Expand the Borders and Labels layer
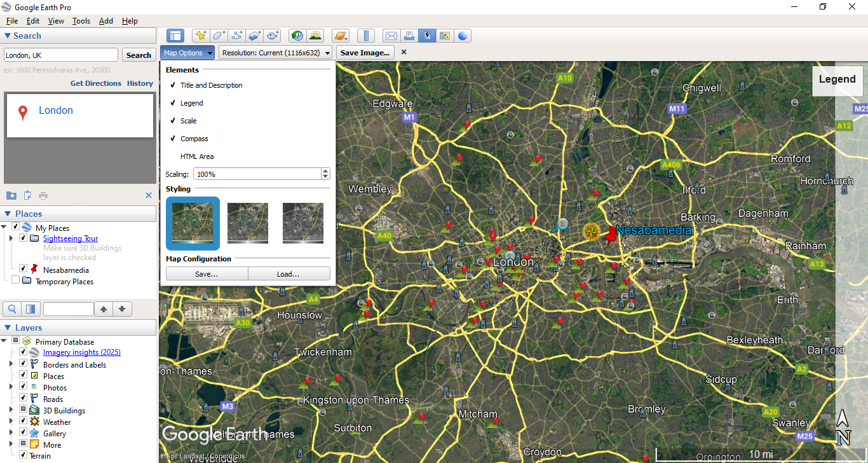Image resolution: width=868 pixels, height=463 pixels. (x=11, y=365)
